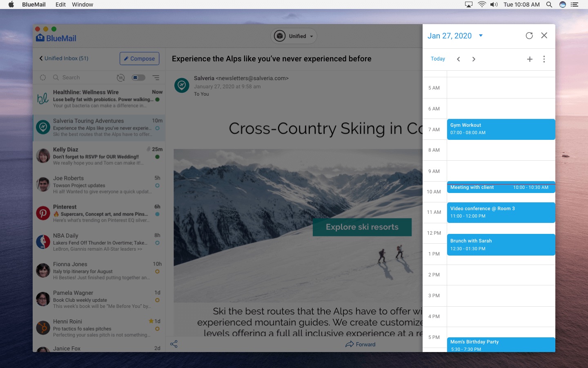Screen dimensions: 588x368
Task: Open the Unified account dropdown
Action: (294, 36)
